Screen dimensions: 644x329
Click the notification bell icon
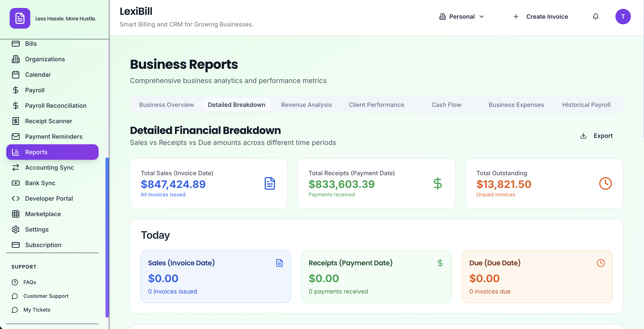[595, 17]
